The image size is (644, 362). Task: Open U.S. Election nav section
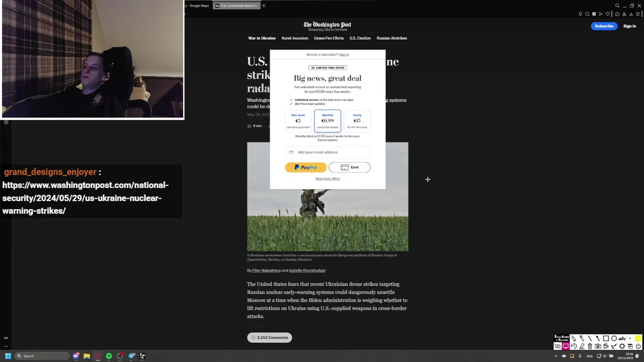(x=360, y=38)
